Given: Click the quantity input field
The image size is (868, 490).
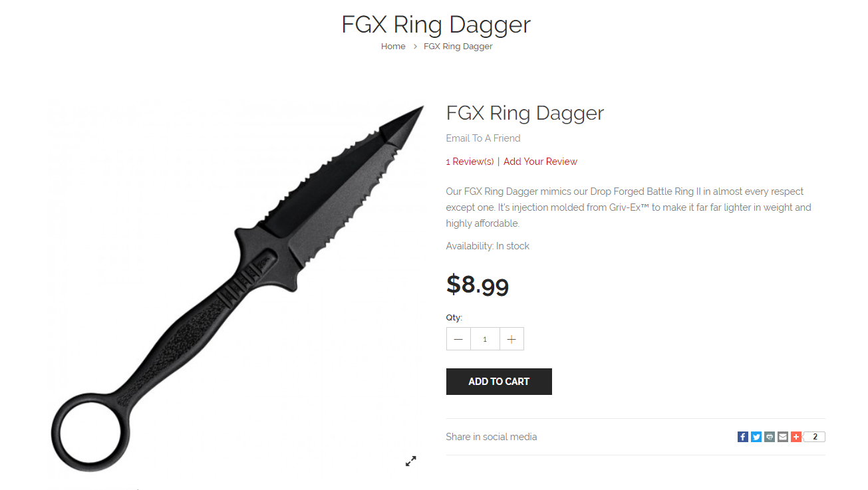Looking at the screenshot, I should pyautogui.click(x=485, y=339).
